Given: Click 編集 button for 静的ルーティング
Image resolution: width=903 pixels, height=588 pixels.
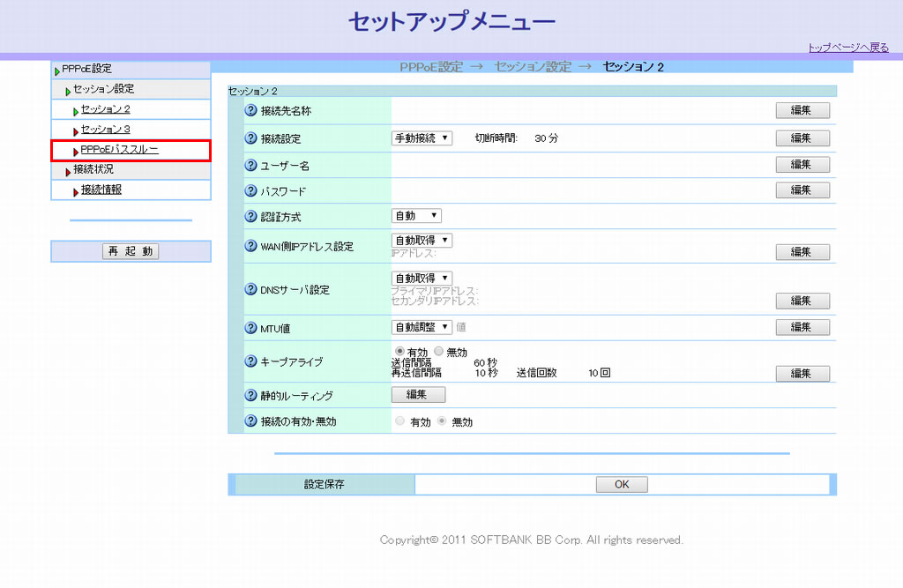Looking at the screenshot, I should coord(418,395).
